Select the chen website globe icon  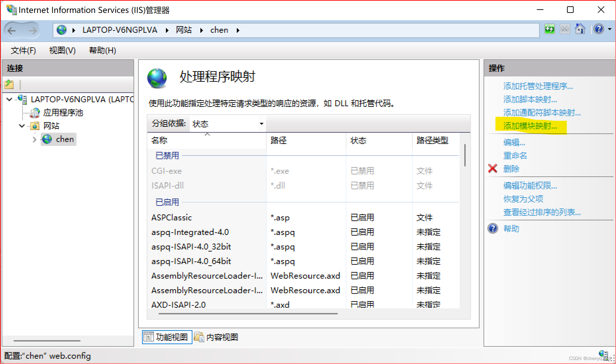click(47, 139)
